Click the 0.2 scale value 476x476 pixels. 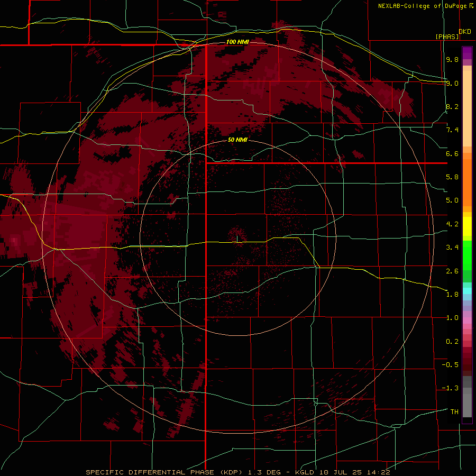[452, 342]
